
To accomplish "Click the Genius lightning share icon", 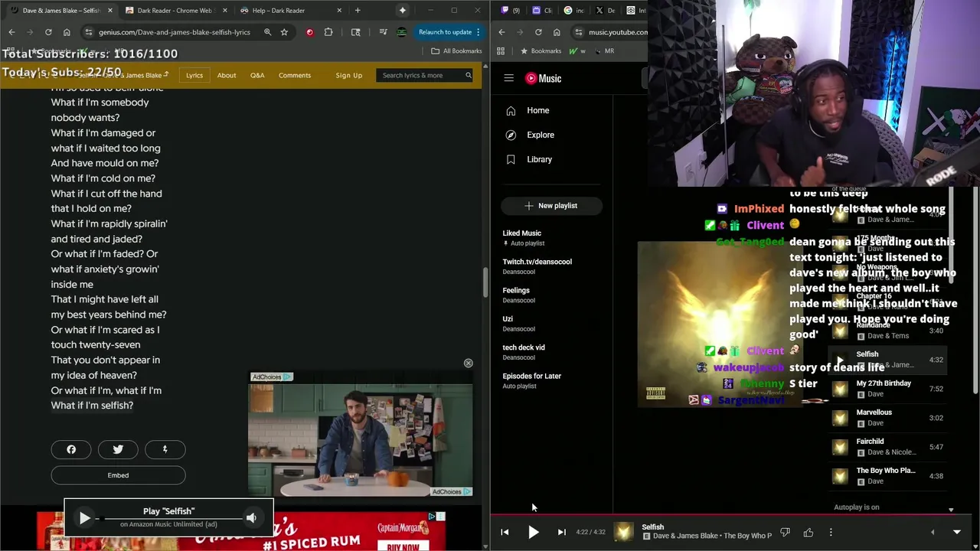I will (x=165, y=449).
